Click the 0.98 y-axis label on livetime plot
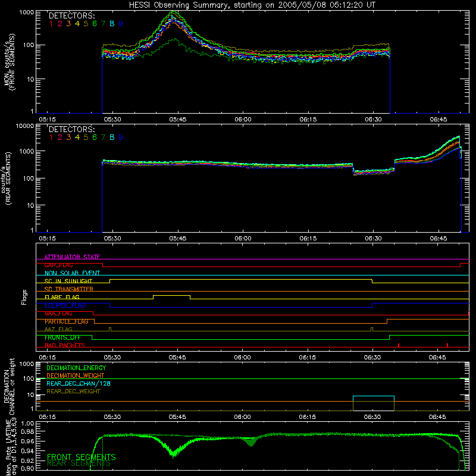Screen dimensions: 476x476 (x=27, y=431)
